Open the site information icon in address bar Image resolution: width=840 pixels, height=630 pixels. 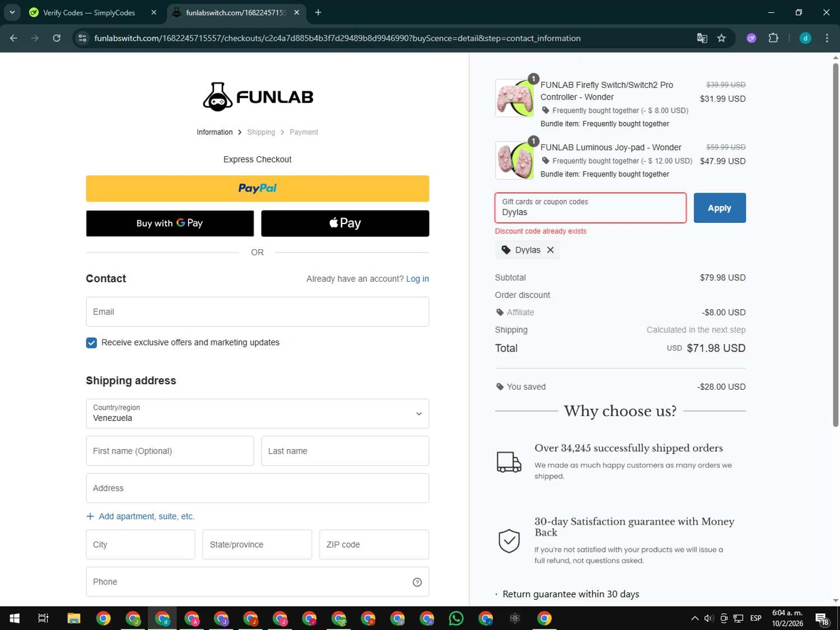[82, 38]
